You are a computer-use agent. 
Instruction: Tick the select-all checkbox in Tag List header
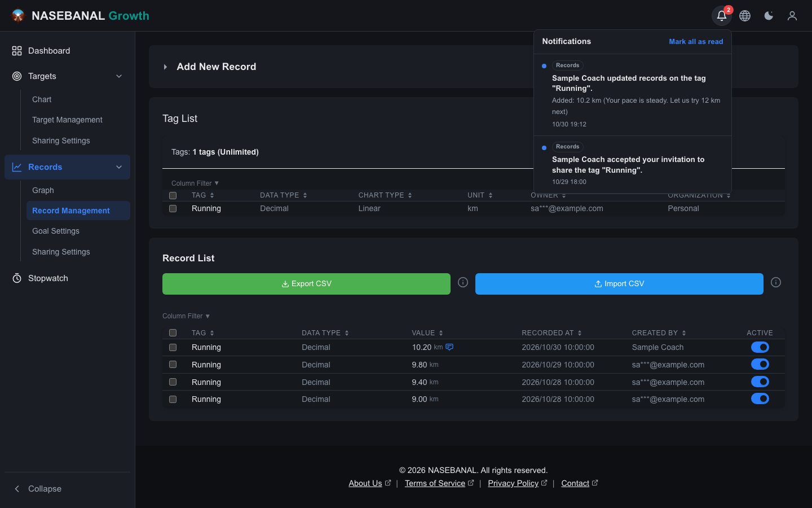tap(173, 195)
